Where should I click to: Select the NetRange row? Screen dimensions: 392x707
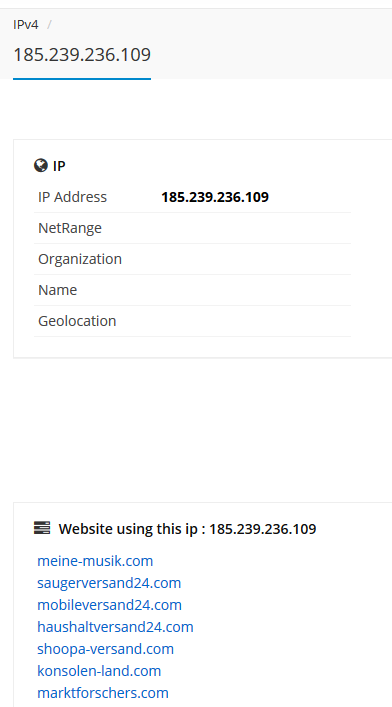click(x=192, y=228)
